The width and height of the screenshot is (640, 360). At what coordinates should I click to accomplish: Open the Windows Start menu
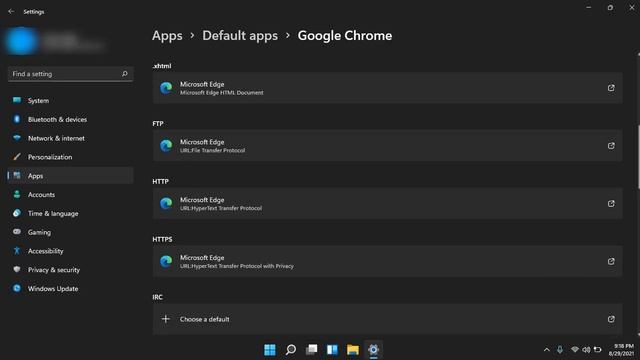[270, 350]
